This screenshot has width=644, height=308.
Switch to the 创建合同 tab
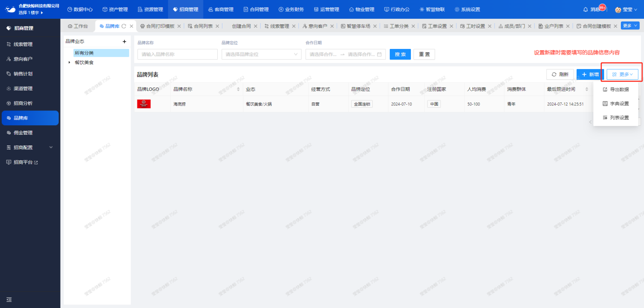241,26
